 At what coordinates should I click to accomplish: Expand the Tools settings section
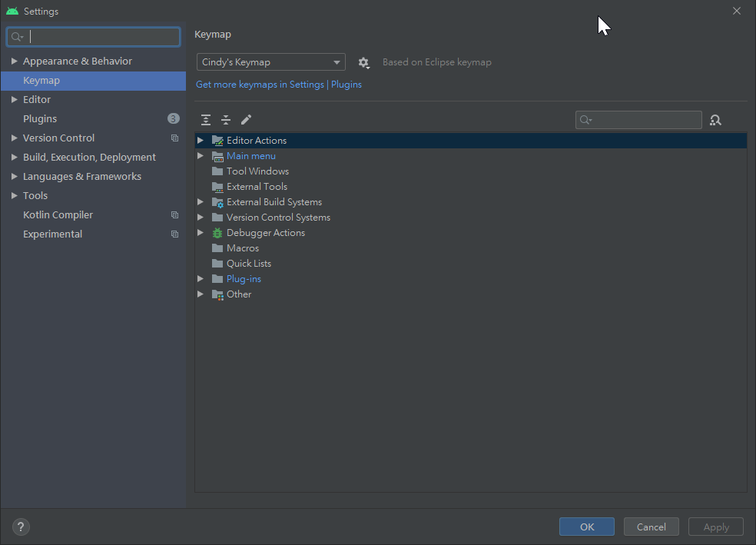click(x=14, y=196)
